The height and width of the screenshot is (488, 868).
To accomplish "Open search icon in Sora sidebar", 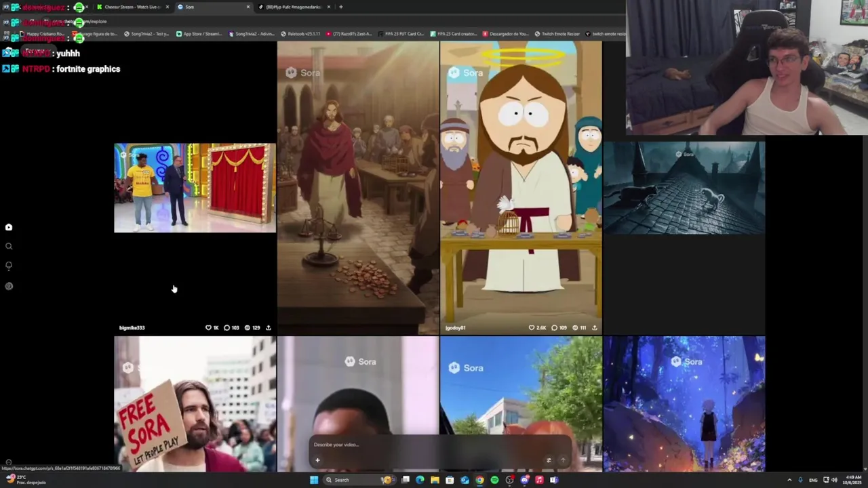I will [x=9, y=247].
